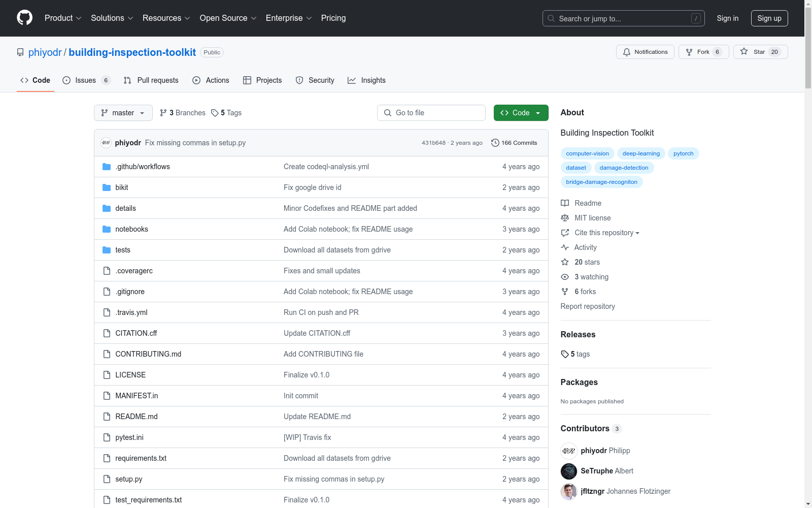
Task: Open the Resources dropdown
Action: click(166, 18)
